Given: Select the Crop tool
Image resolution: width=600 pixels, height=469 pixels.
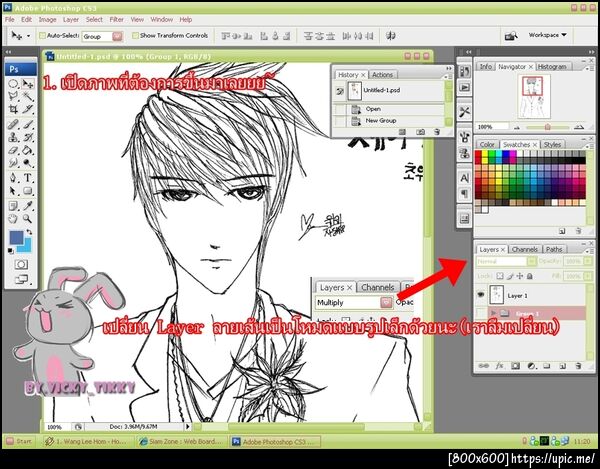Looking at the screenshot, I should point(13,109).
